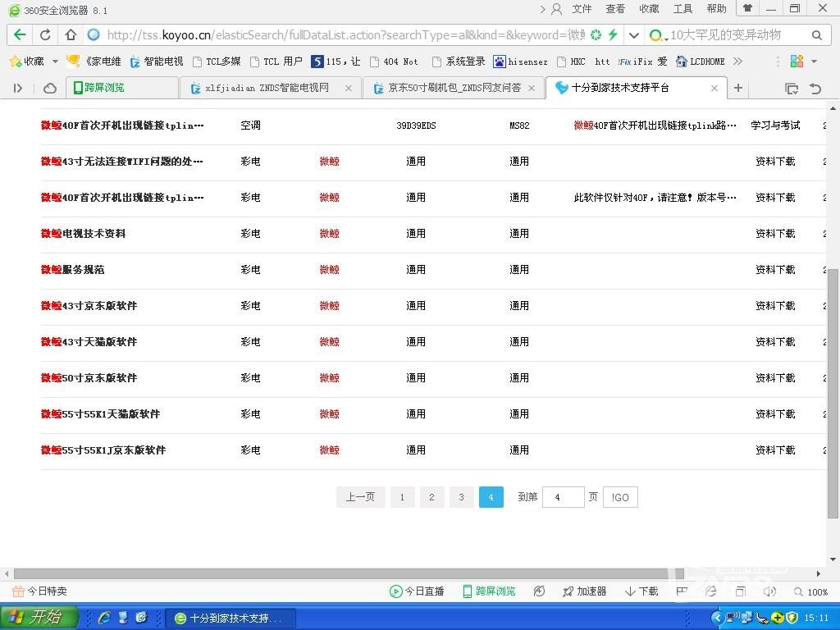Image resolution: width=840 pixels, height=630 pixels.
Task: Open the 微鲸50寸京东版软件 result link
Action: click(89, 378)
